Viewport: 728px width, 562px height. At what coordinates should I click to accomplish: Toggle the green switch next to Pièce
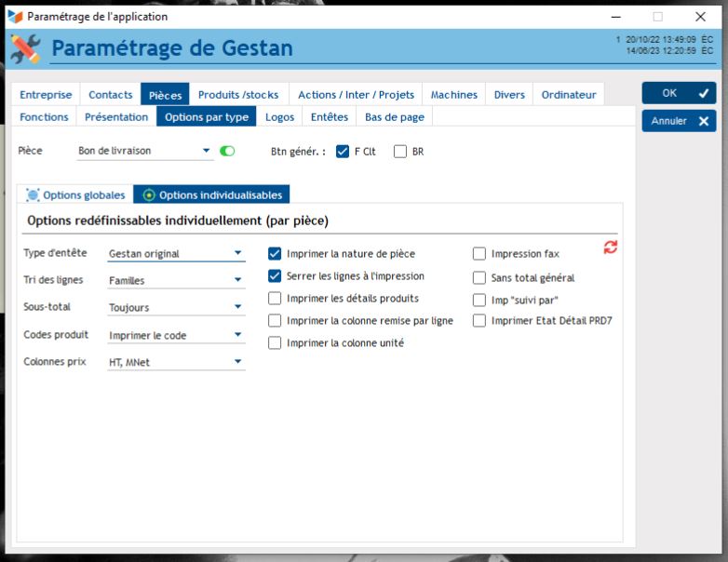coord(227,151)
